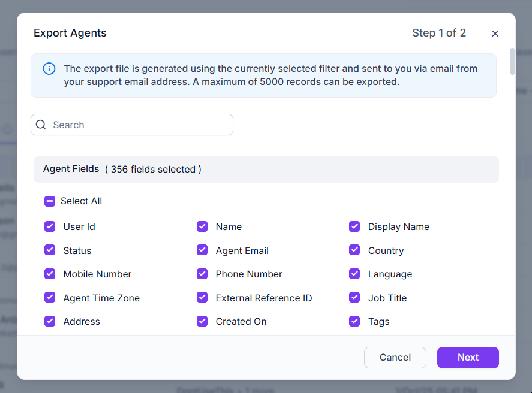Image resolution: width=532 pixels, height=393 pixels.
Task: Uncheck the User Id field
Action: coord(49,226)
